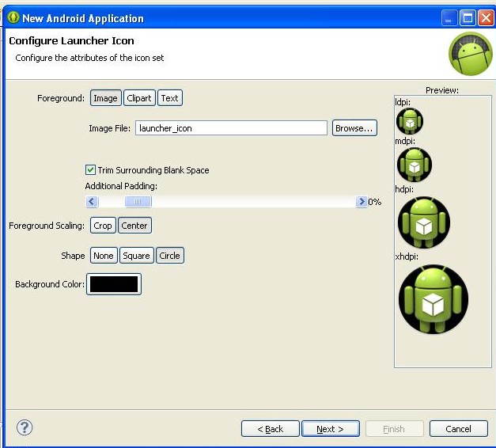Click the hdpi preview icon
This screenshot has height=448, width=496.
coord(424,222)
